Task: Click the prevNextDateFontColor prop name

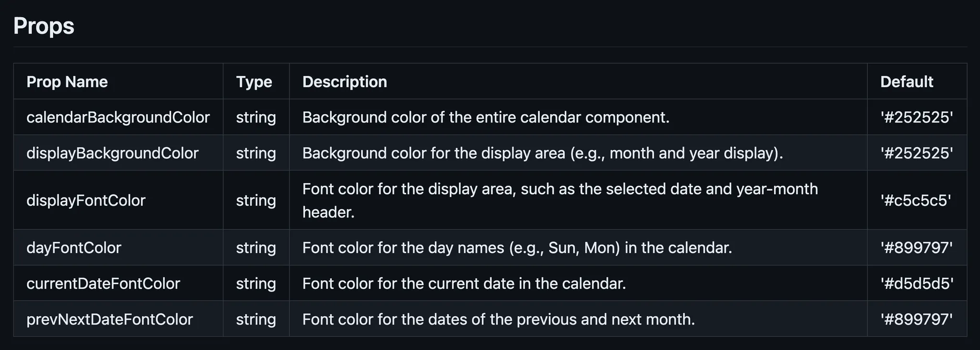Action: (x=110, y=319)
